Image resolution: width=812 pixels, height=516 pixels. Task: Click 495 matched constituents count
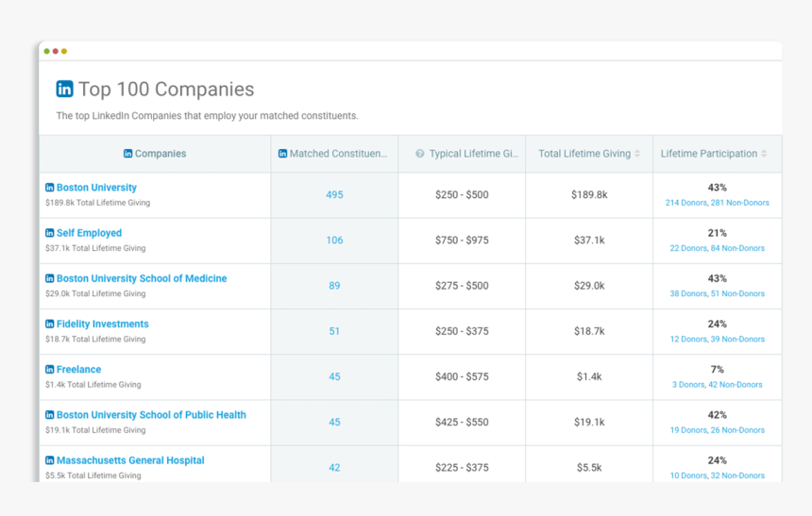pos(334,194)
